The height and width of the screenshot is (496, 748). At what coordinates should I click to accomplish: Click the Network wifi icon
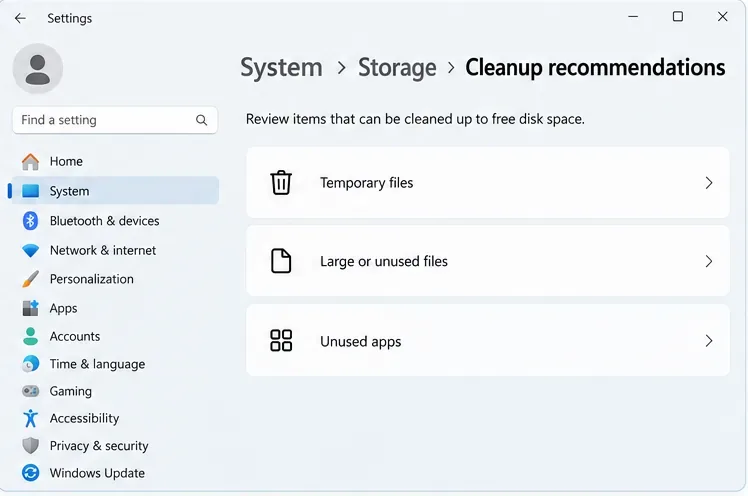pos(31,250)
